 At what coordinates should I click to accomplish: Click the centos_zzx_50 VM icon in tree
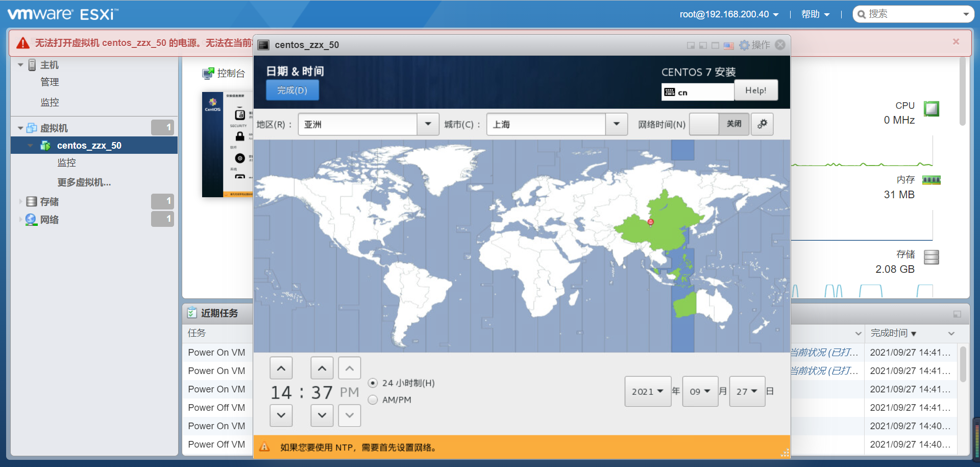(45, 146)
